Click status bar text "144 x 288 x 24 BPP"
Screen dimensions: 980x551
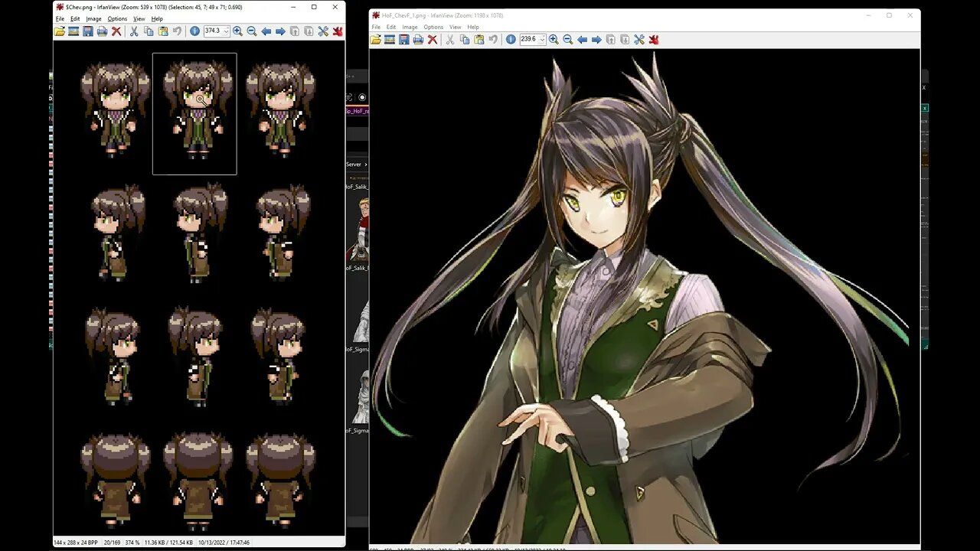pos(76,543)
